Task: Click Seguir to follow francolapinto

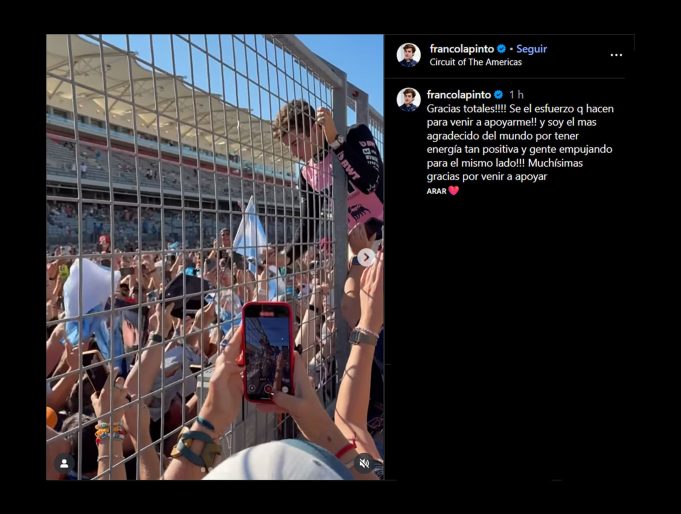Action: (x=531, y=49)
